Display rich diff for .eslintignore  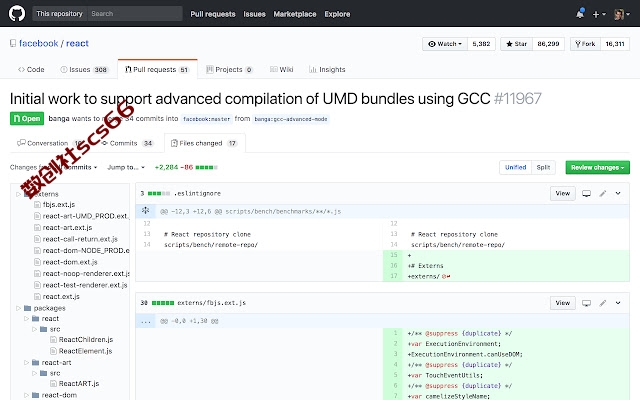586,193
